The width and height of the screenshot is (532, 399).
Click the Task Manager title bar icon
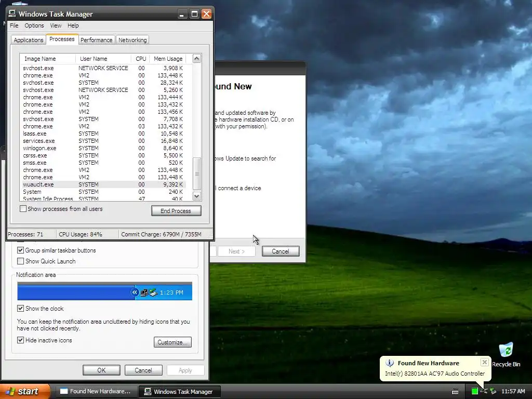(12, 14)
